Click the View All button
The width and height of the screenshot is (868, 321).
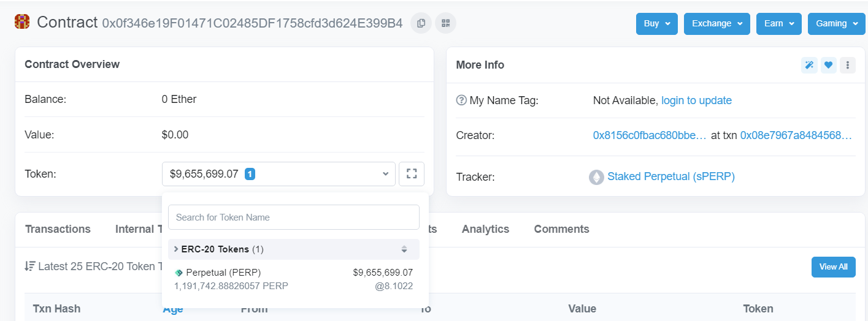pos(833,266)
